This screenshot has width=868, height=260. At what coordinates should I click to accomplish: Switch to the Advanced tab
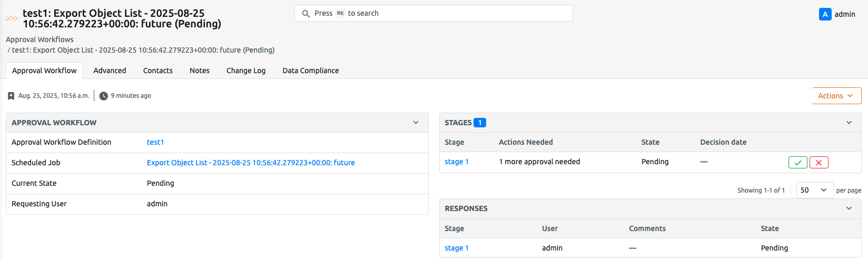(110, 71)
